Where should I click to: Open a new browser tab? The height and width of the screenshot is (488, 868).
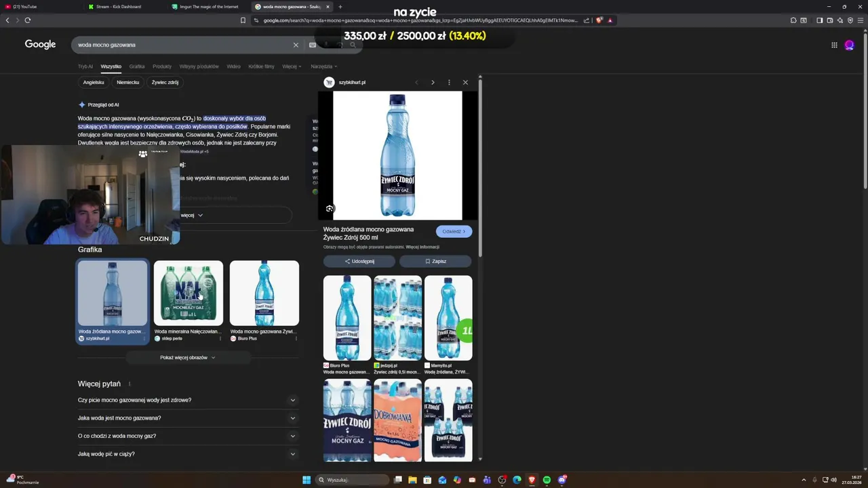pyautogui.click(x=340, y=7)
